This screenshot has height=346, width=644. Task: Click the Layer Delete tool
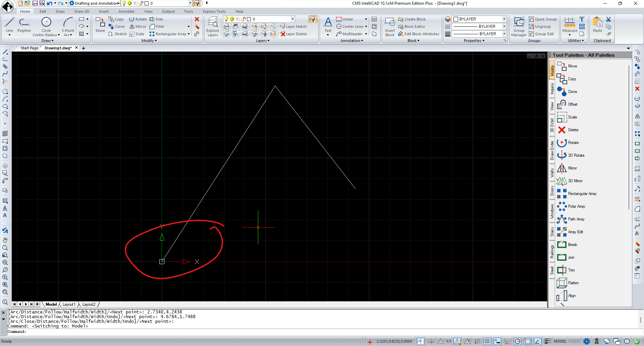pyautogui.click(x=293, y=34)
